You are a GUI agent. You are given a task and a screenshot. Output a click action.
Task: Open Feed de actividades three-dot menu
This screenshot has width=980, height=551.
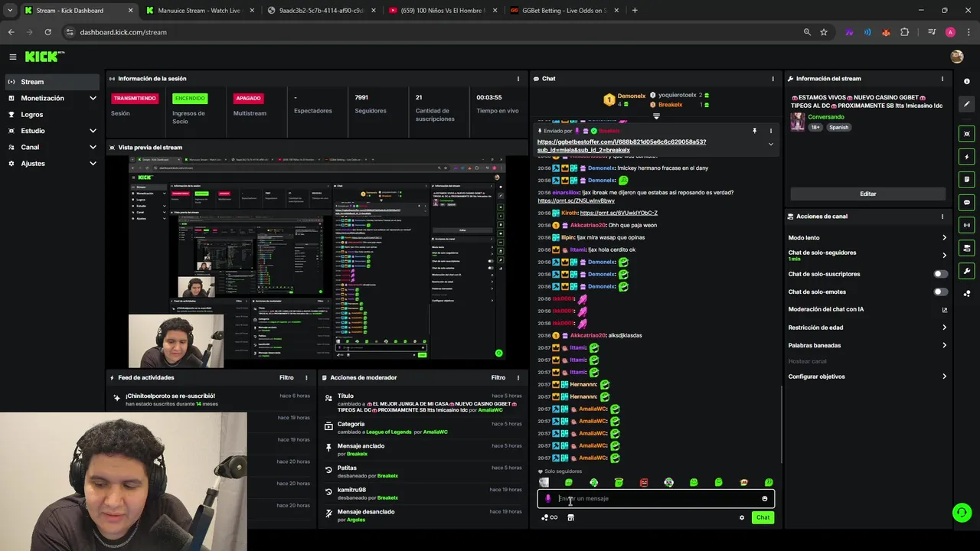[x=306, y=377]
